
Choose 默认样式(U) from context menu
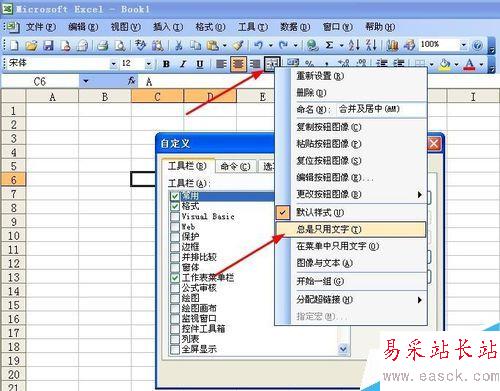350,212
